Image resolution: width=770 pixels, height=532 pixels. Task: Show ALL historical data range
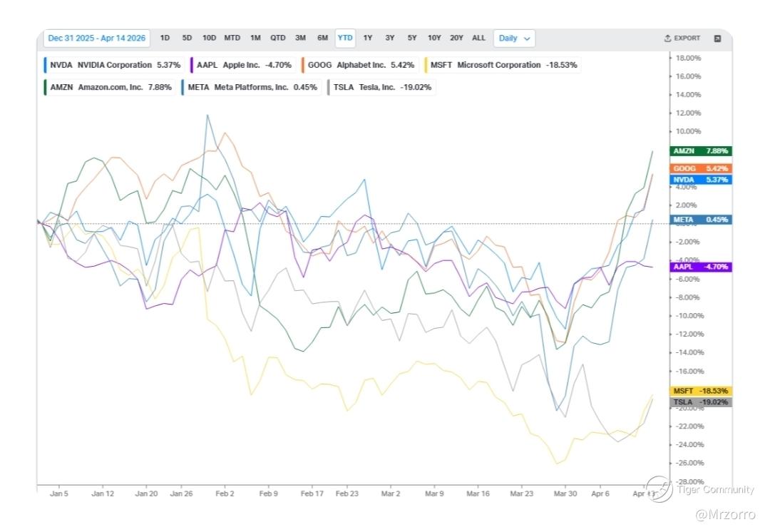coord(478,38)
